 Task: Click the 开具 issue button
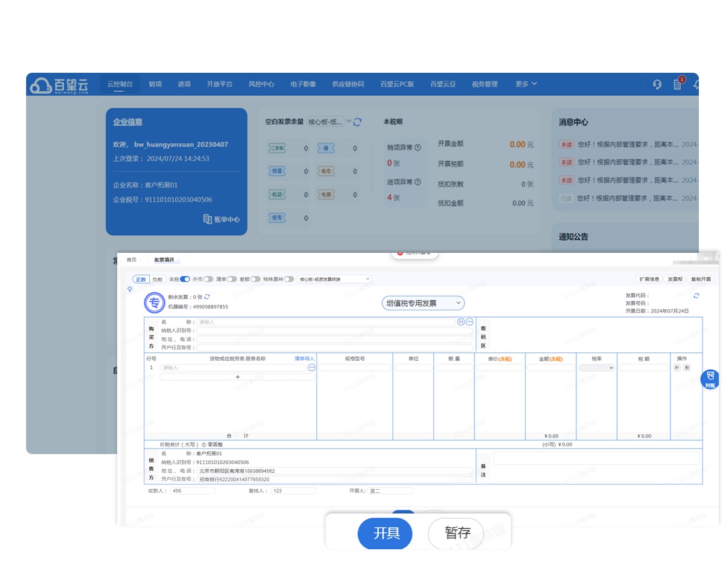(386, 533)
